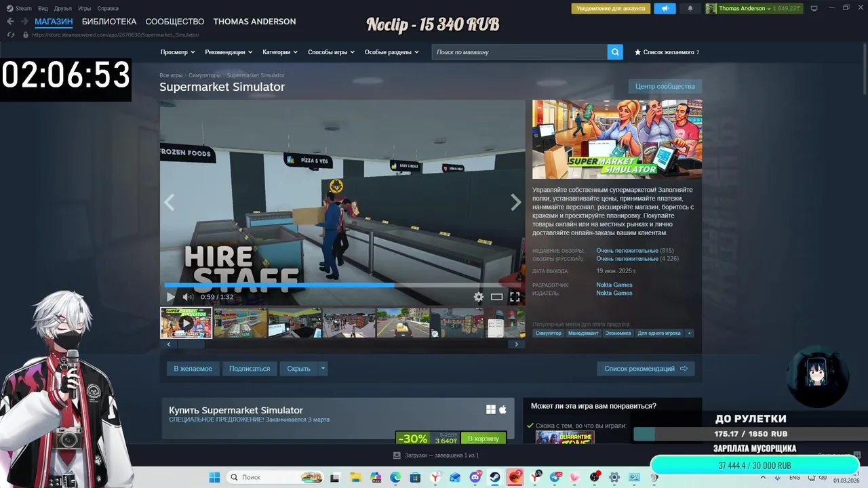Screen dimensions: 868x488
Task: Open Big Picture mode monitor icon
Action: pos(814,8)
